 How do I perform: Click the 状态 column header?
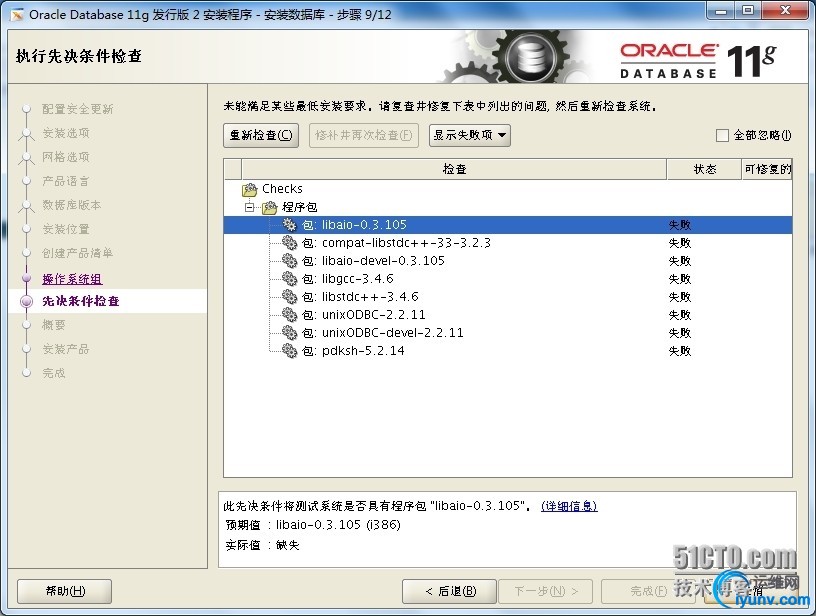point(704,169)
